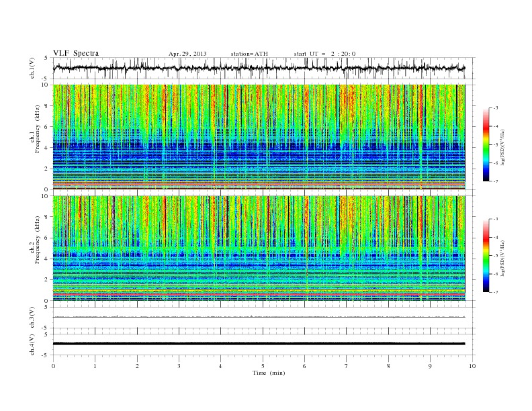Click the ch.2 spectrogram '6' kHz tick label
This screenshot has width=532, height=411.
coord(46,238)
